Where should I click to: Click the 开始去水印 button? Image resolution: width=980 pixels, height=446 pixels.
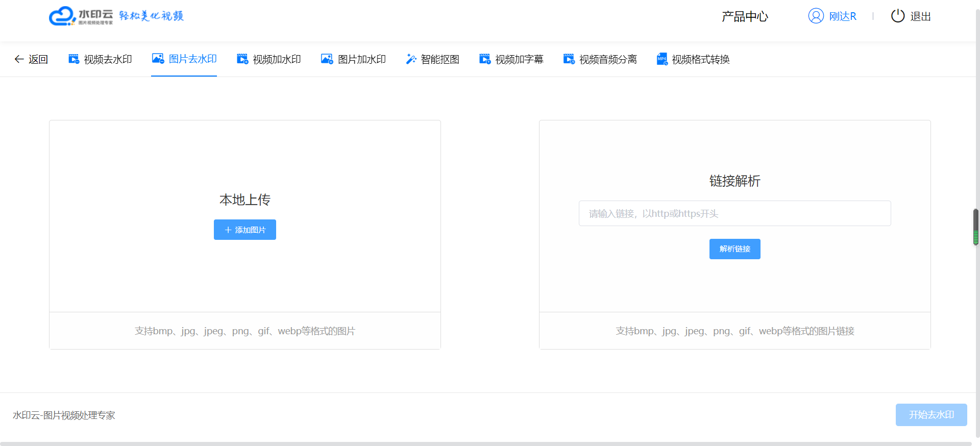pyautogui.click(x=931, y=415)
